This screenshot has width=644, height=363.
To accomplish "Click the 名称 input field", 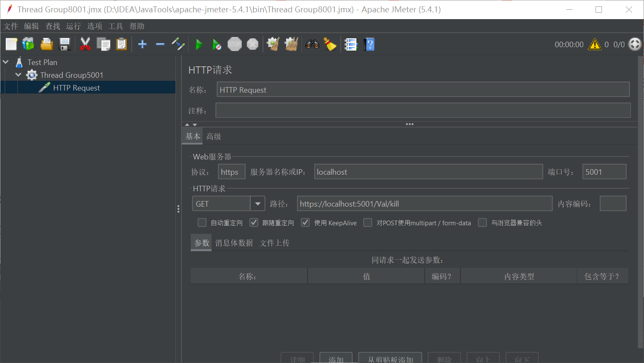I will (423, 90).
